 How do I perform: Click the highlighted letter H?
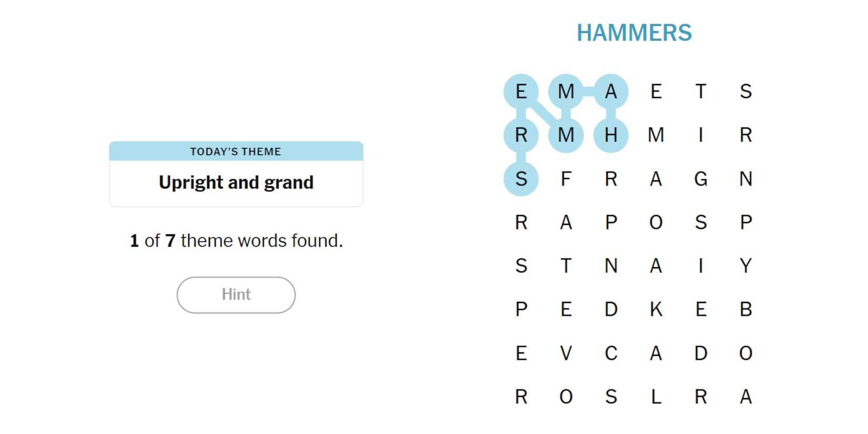(x=610, y=135)
